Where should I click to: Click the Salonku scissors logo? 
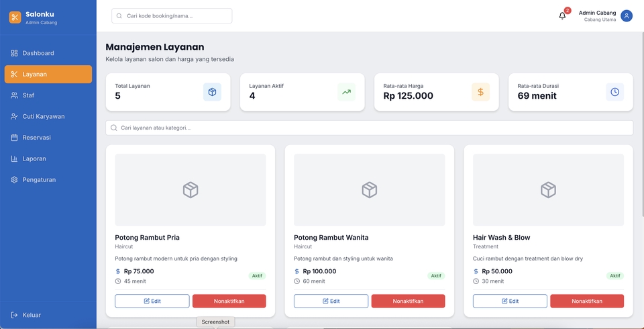[15, 17]
